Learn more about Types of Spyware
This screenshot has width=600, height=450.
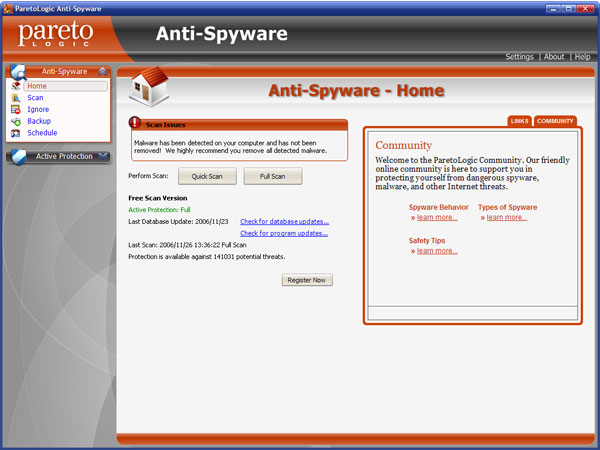(x=507, y=218)
